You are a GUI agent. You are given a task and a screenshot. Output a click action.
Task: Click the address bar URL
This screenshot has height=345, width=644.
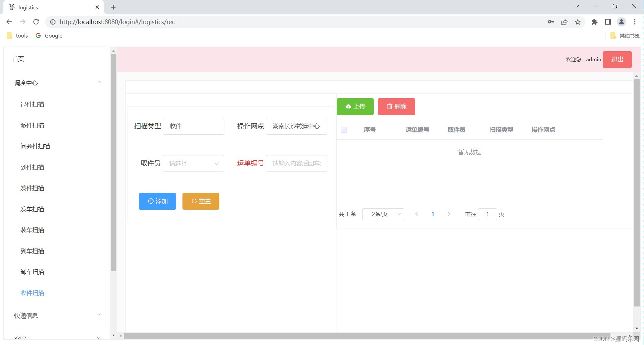tap(117, 22)
